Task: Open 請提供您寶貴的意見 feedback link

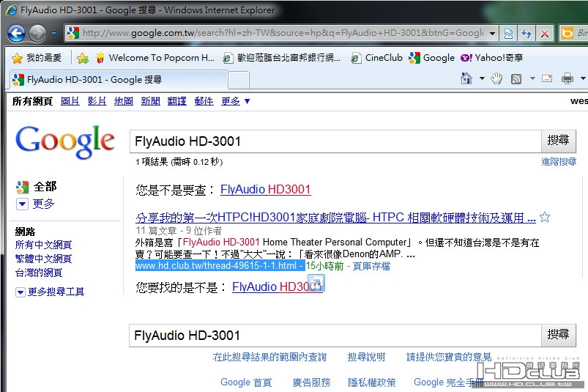Action: pyautogui.click(x=449, y=357)
